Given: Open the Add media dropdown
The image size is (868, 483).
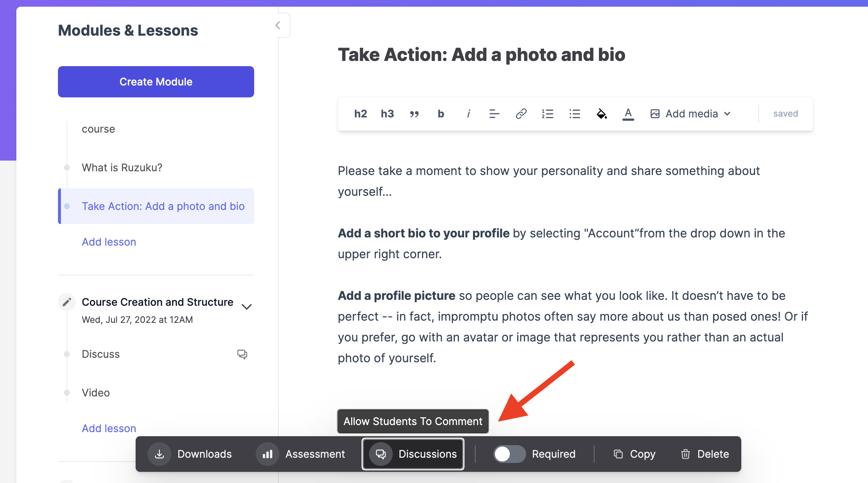Looking at the screenshot, I should [x=691, y=114].
